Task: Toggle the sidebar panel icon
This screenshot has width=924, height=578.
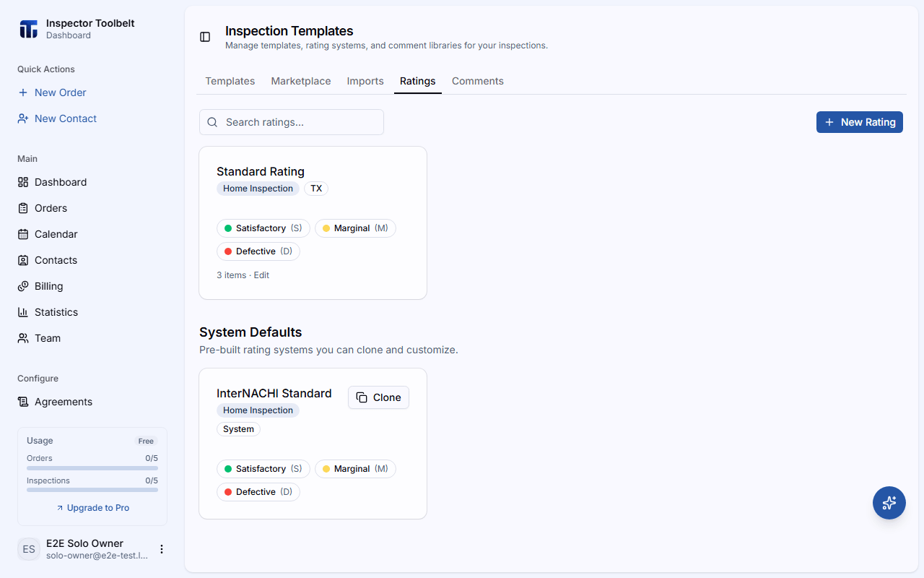Action: pyautogui.click(x=205, y=37)
